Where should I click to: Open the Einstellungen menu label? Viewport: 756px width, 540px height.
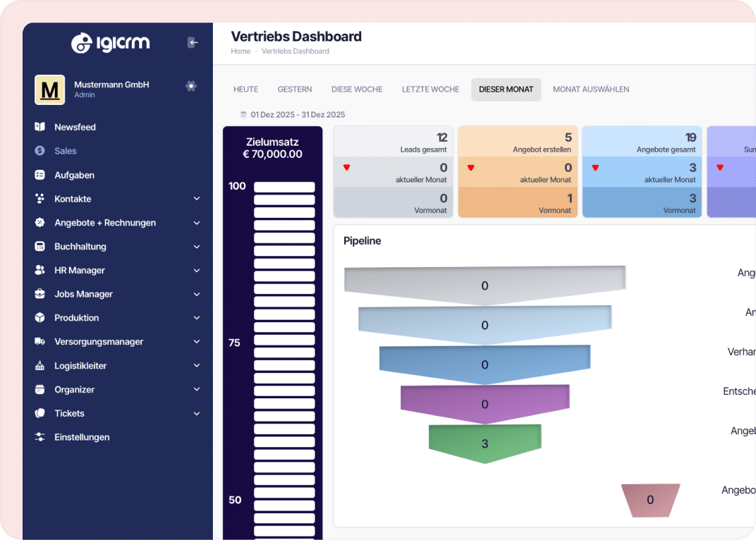(82, 437)
